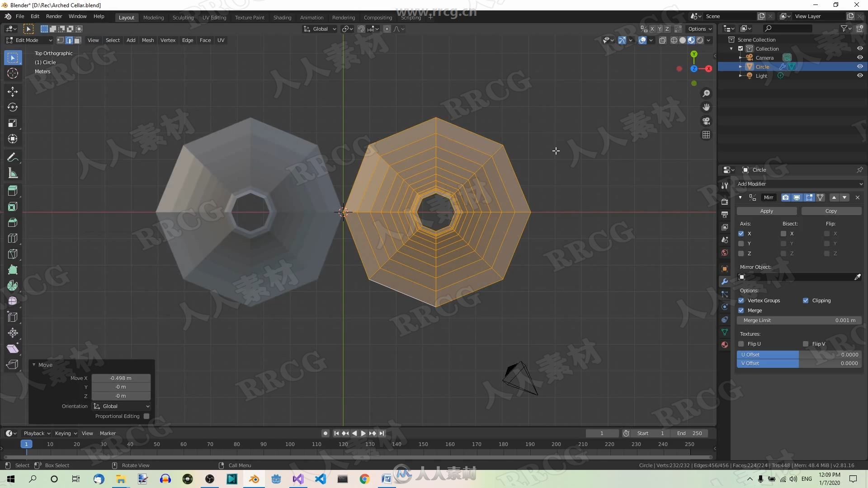868x488 pixels.
Task: Select the UV menu item
Action: (x=220, y=40)
